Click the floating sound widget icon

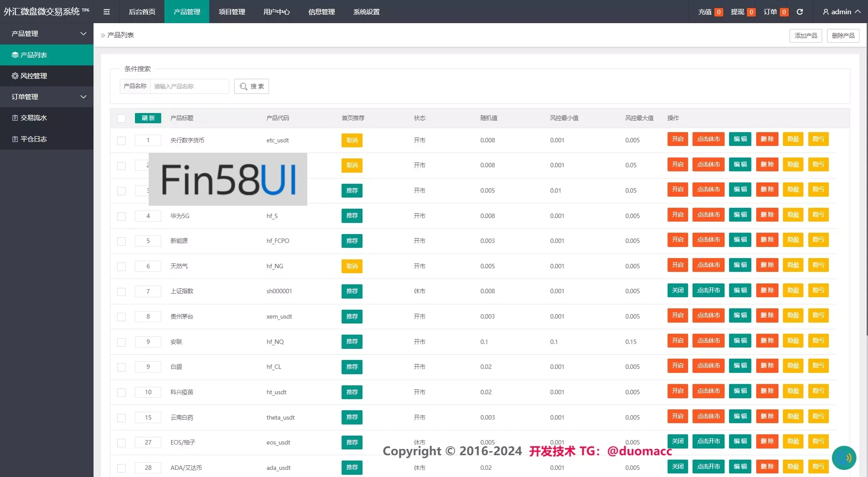pos(844,457)
